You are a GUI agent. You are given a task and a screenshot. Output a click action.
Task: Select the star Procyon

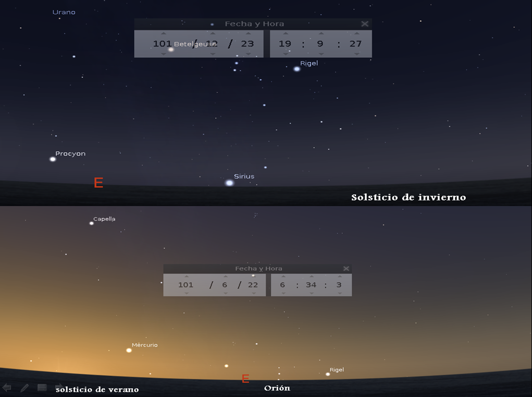[53, 159]
